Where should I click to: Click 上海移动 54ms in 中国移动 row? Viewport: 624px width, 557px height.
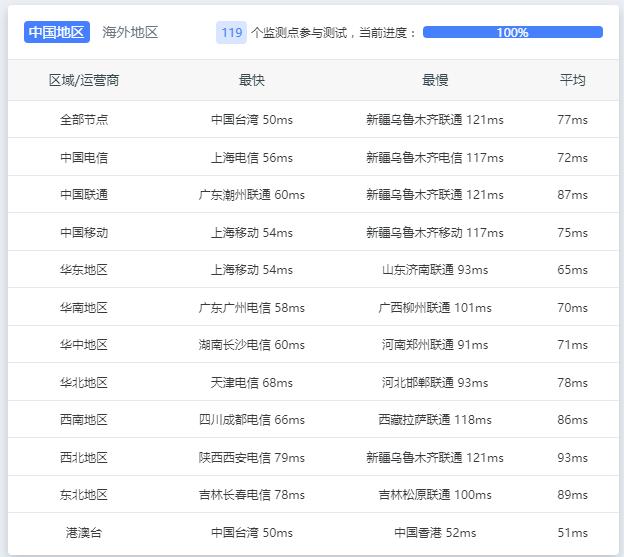pyautogui.click(x=252, y=232)
